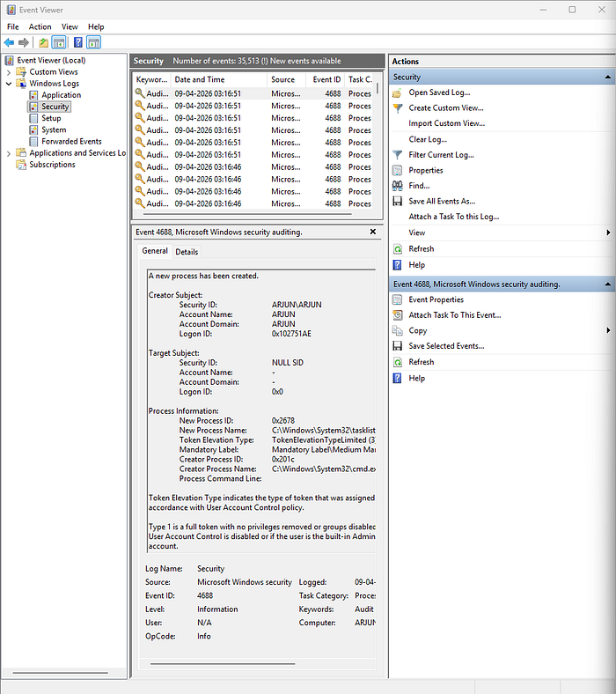Click Help under Security actions
616x694 pixels.
(x=416, y=265)
